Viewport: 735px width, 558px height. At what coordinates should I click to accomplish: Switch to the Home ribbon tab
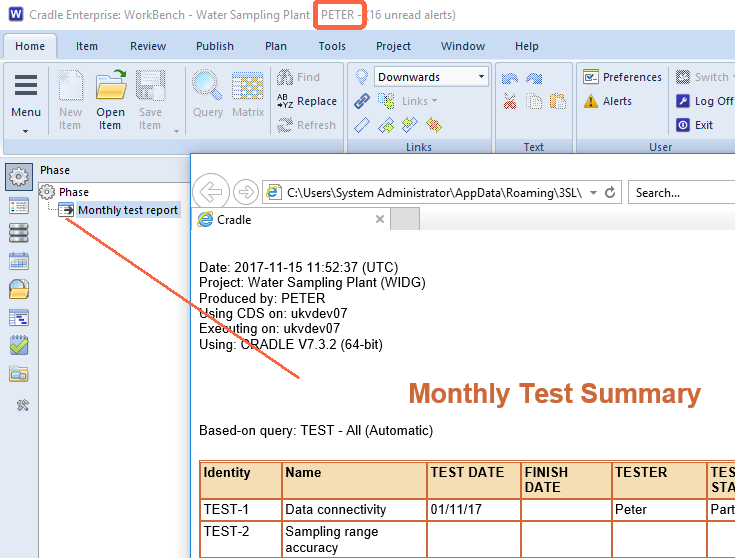point(30,46)
